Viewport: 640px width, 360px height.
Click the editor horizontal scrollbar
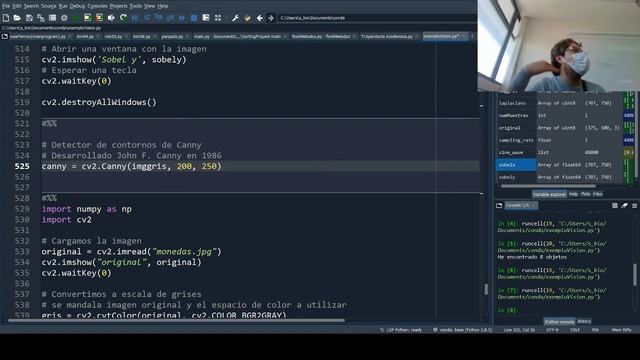[176, 320]
